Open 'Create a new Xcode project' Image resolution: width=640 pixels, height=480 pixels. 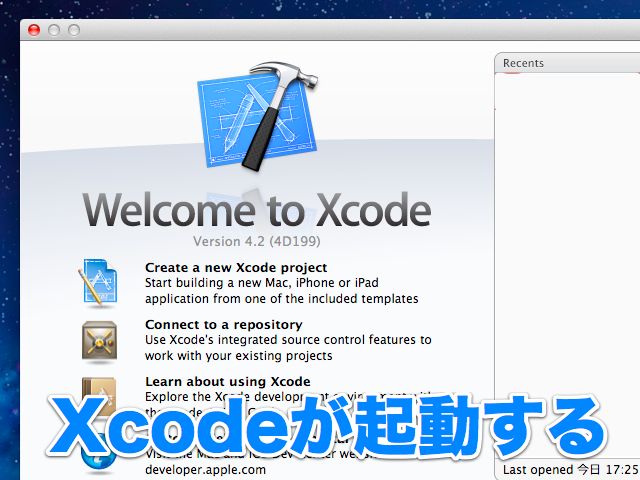coord(236,268)
